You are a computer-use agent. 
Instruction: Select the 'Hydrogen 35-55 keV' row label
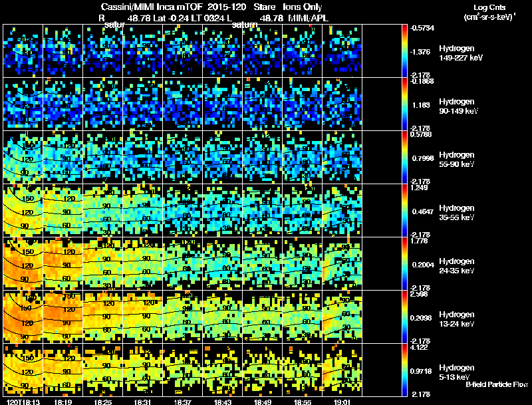[x=457, y=213]
